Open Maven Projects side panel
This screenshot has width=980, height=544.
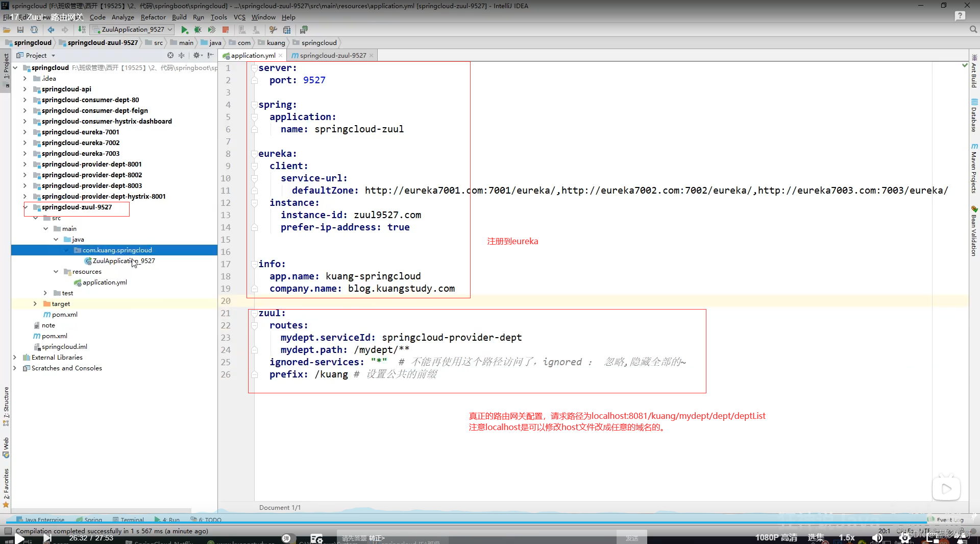point(974,169)
